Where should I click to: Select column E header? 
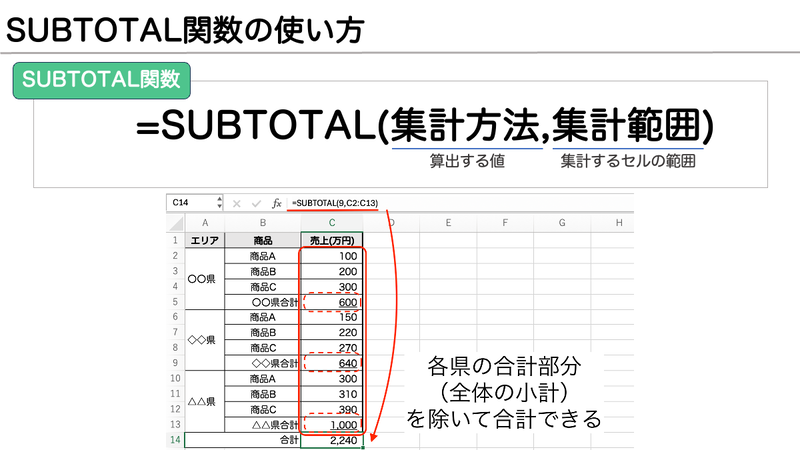click(x=448, y=223)
